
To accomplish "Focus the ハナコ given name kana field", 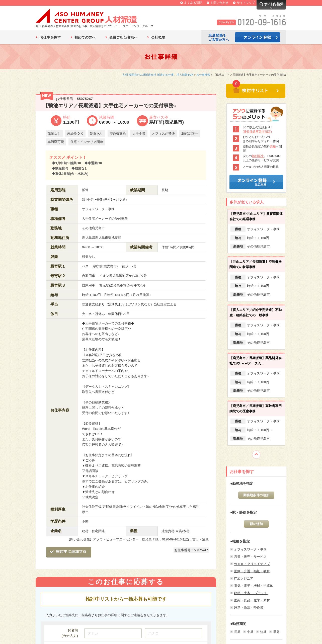I will [x=174, y=633].
